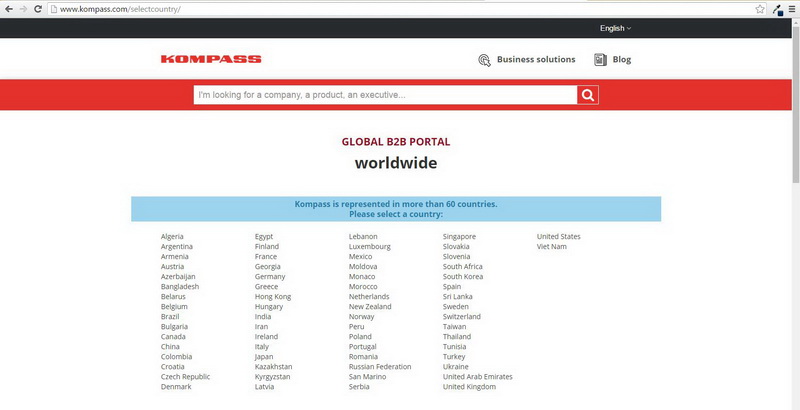Choose Germany
Screen dimensions: 800x410
coord(270,277)
